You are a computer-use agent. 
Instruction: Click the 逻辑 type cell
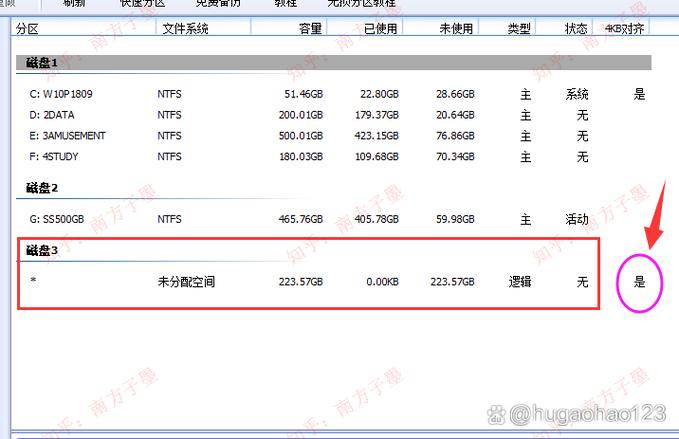(x=520, y=282)
